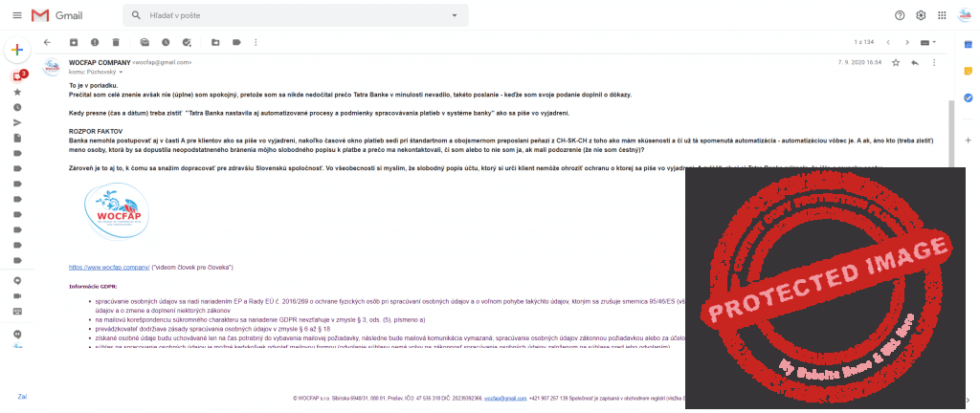Viewport: 980px width, 413px height.
Task: Open the Help question mark icon
Action: coord(900,15)
